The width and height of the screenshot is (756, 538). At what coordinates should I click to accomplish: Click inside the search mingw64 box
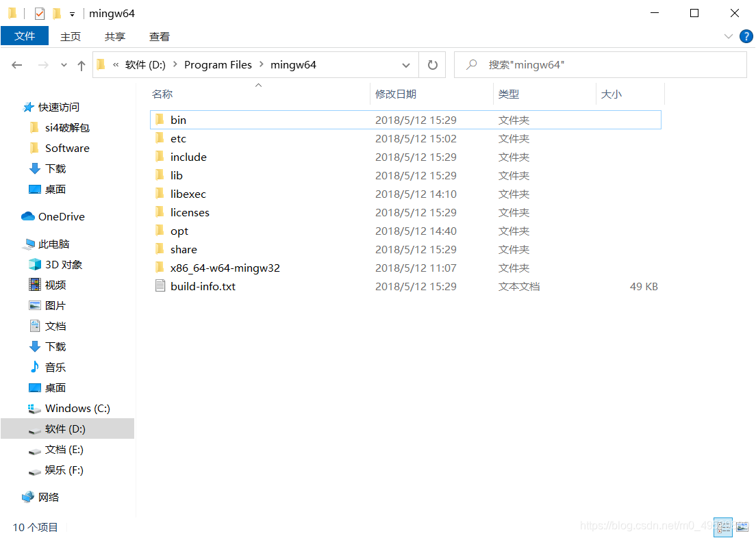(601, 64)
